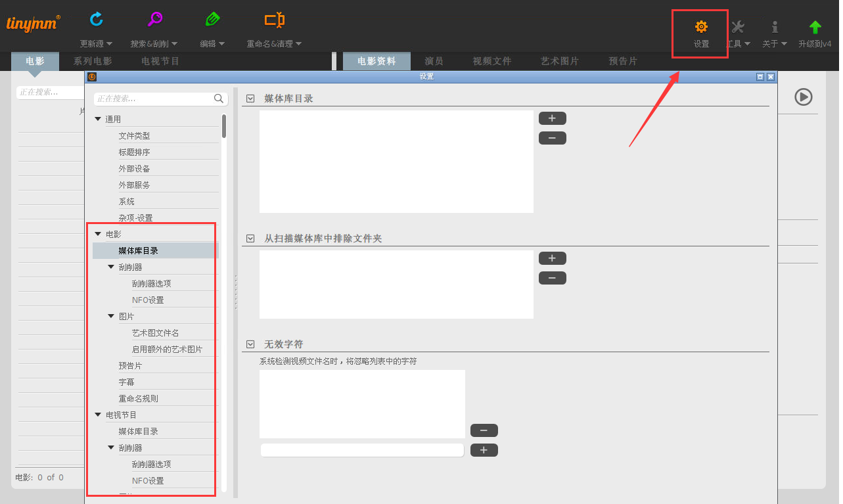Click the minus button beside the exclude folders list

click(552, 278)
